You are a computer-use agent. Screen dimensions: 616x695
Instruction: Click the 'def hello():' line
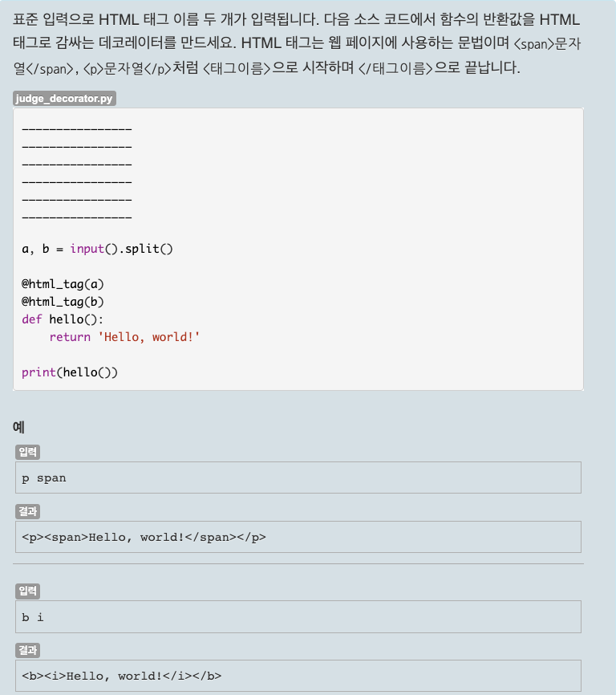click(x=63, y=319)
